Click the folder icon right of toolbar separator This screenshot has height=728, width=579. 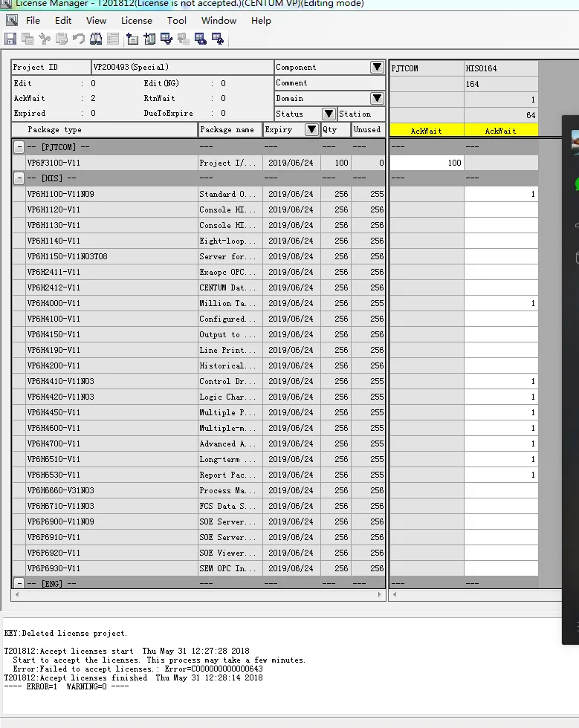point(133,39)
